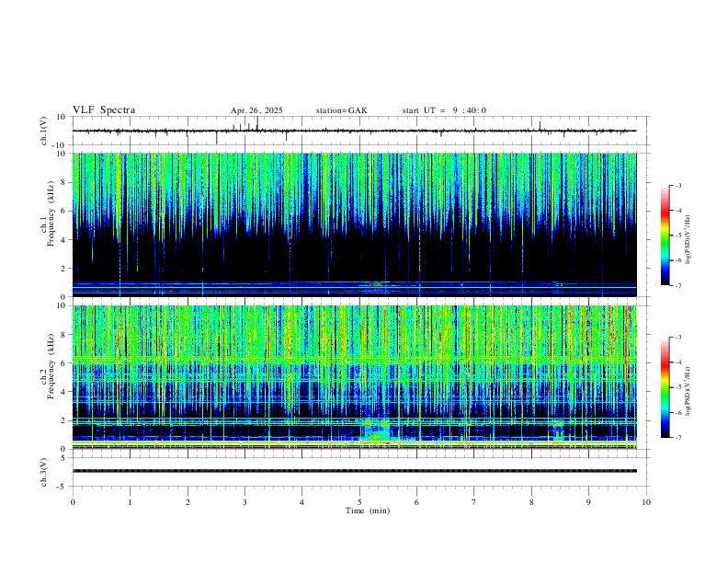This screenshot has width=728, height=563.
Task: Click the "station=GAK" header label
Action: 341,110
